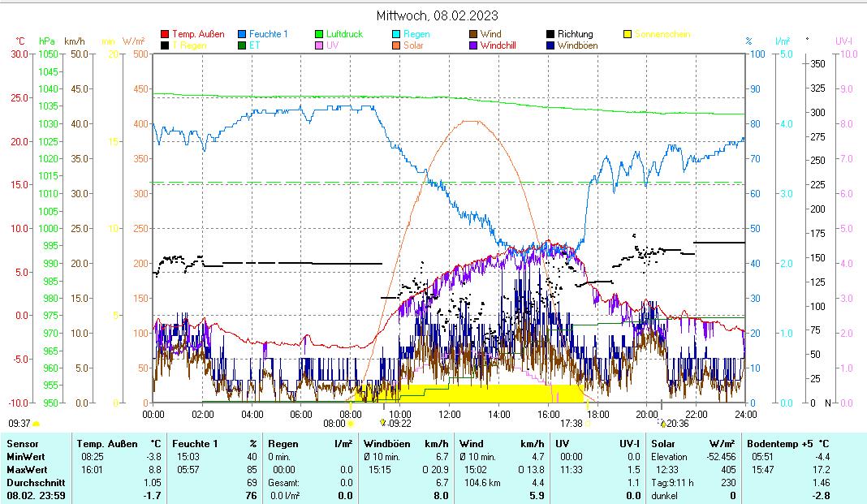Click the blue Feuchte 1 legend square
This screenshot has width=867, height=504.
[x=242, y=34]
